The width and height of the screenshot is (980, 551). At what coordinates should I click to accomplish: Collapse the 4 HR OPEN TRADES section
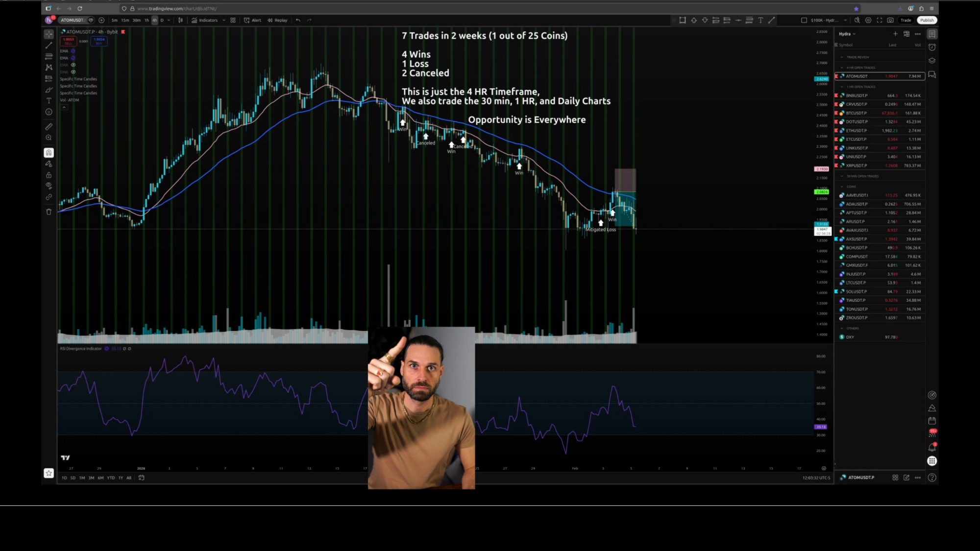click(x=842, y=68)
